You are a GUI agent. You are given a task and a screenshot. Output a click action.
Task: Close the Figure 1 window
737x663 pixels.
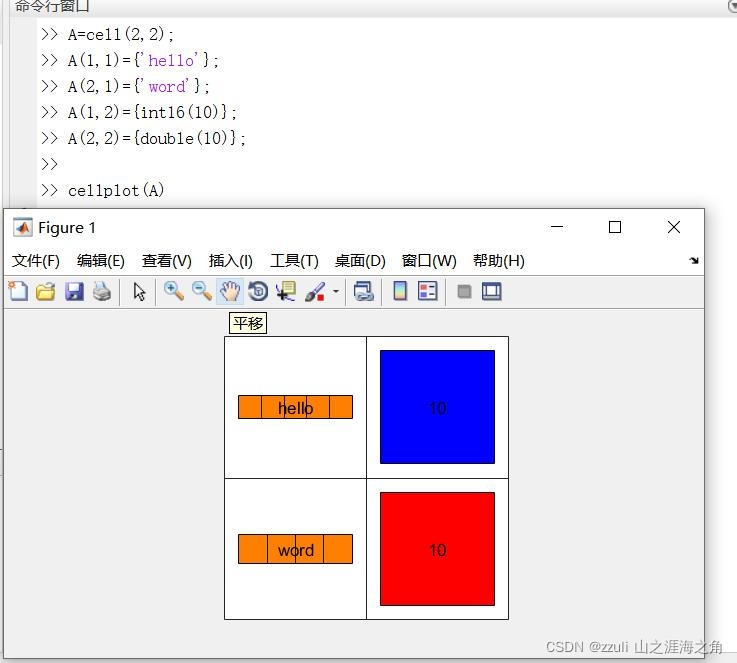pos(674,227)
